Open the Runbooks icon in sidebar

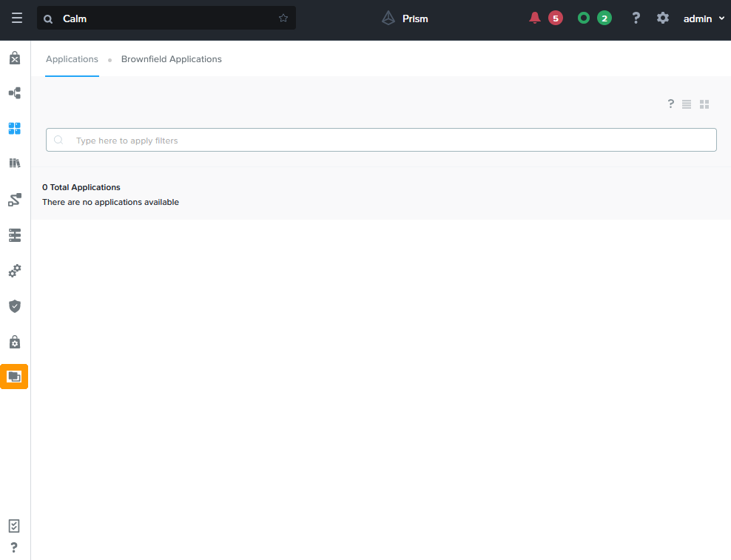pos(14,200)
